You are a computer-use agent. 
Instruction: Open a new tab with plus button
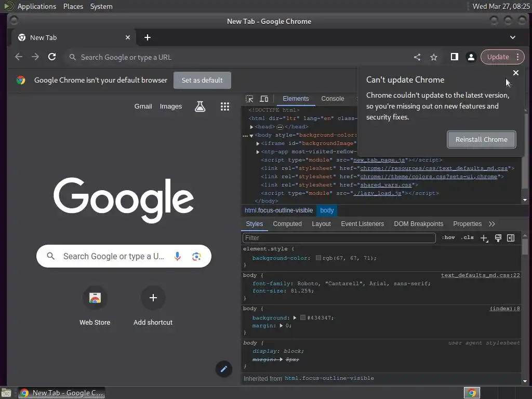(147, 37)
